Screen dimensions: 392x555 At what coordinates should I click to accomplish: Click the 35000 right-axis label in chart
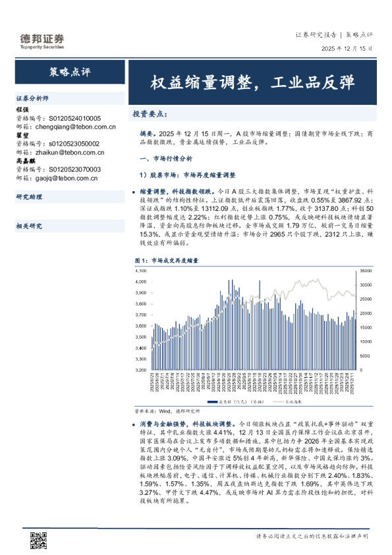tap(366, 271)
